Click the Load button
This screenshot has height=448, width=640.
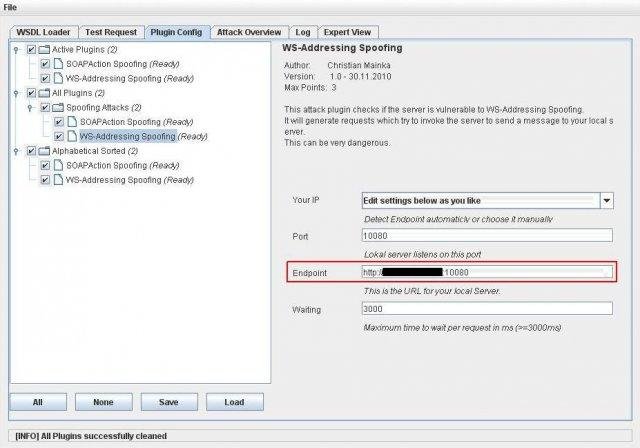pyautogui.click(x=234, y=402)
